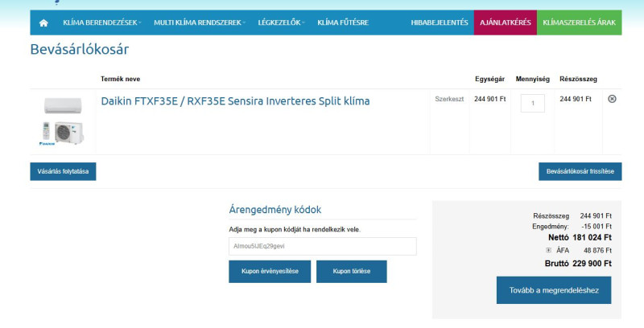
Task: Open the Daikin FTXF35E product link
Action: (235, 101)
